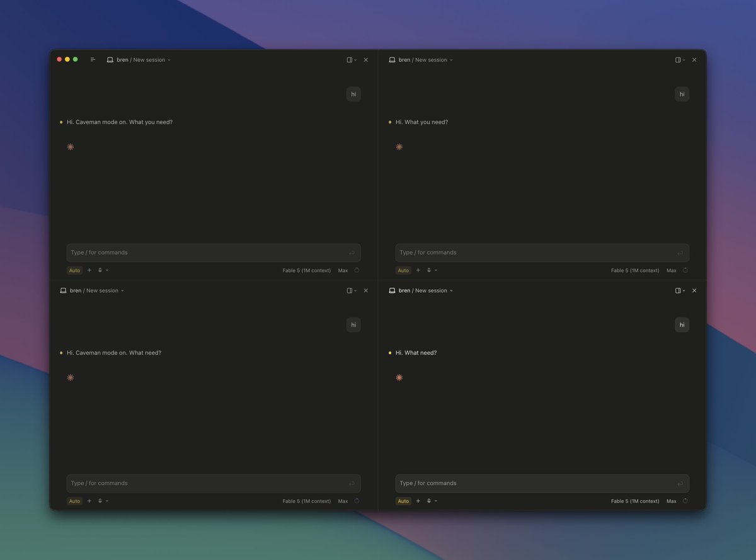Open panel layout menu in bottom-right pane
The image size is (756, 560).
click(x=680, y=290)
